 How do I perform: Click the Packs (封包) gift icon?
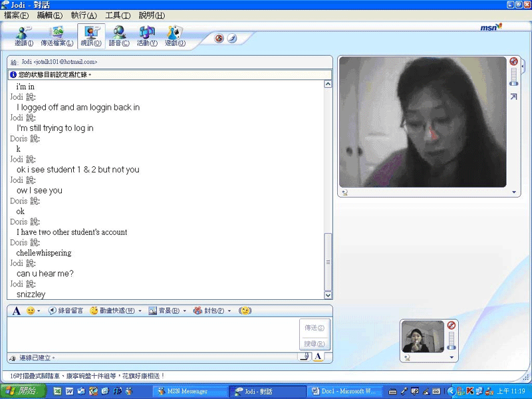(198, 311)
